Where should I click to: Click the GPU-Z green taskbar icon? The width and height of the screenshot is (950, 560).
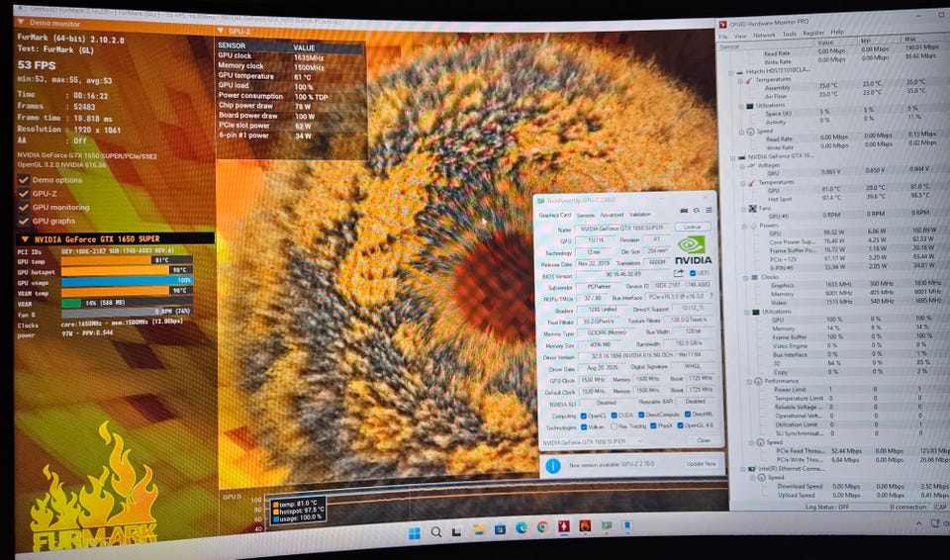(x=607, y=524)
